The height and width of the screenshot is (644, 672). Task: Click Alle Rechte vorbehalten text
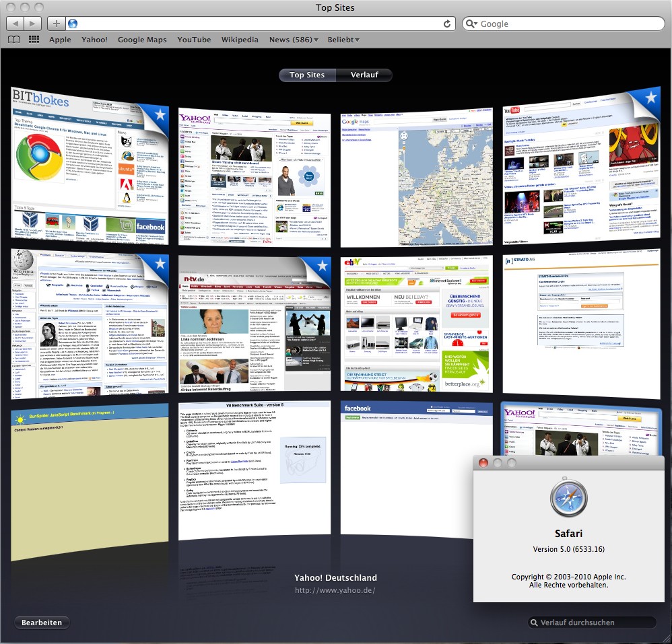pyautogui.click(x=569, y=585)
